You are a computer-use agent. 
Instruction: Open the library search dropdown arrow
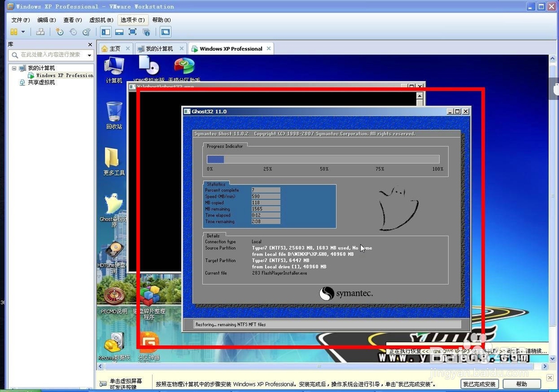pyautogui.click(x=89, y=55)
